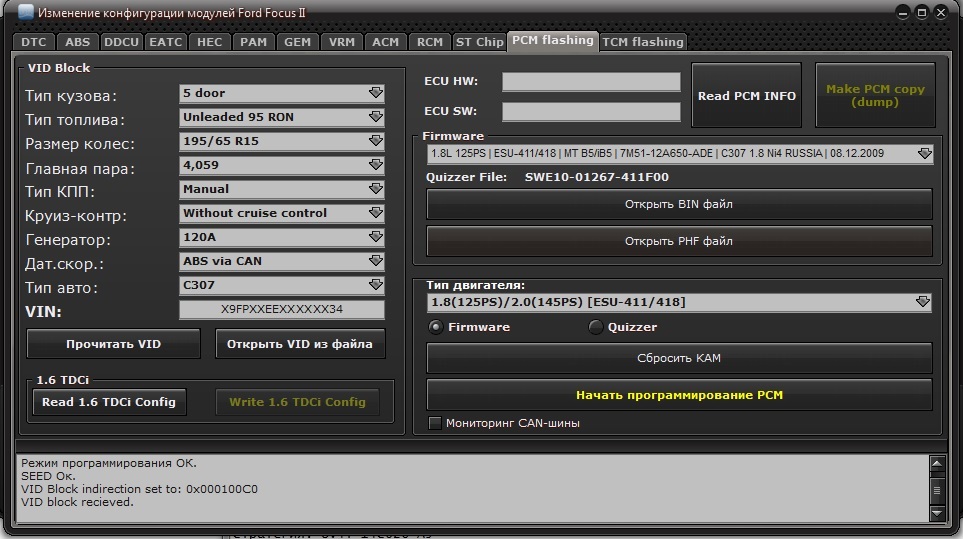Expand the Тип двигателя dropdown
Viewport: 963px width, 539px height.
tap(922, 302)
